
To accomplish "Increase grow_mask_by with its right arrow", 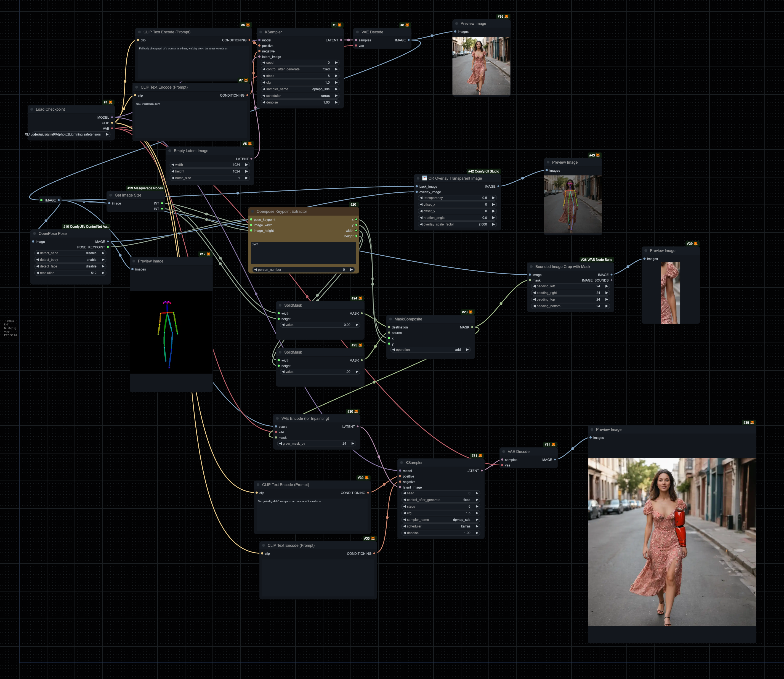I will click(353, 443).
